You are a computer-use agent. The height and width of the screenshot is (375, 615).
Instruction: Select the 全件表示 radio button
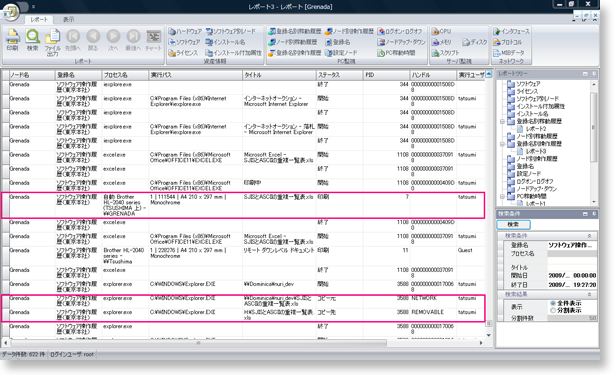(553, 303)
